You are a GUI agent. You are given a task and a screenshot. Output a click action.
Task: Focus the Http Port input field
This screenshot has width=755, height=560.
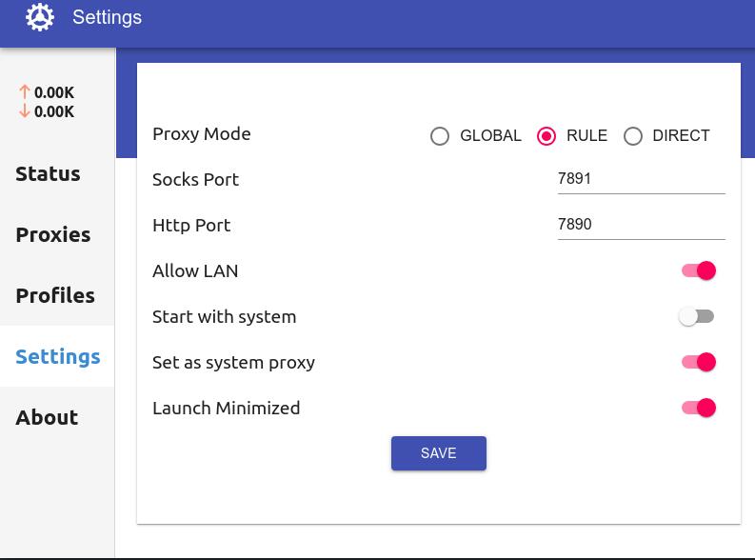pos(641,225)
